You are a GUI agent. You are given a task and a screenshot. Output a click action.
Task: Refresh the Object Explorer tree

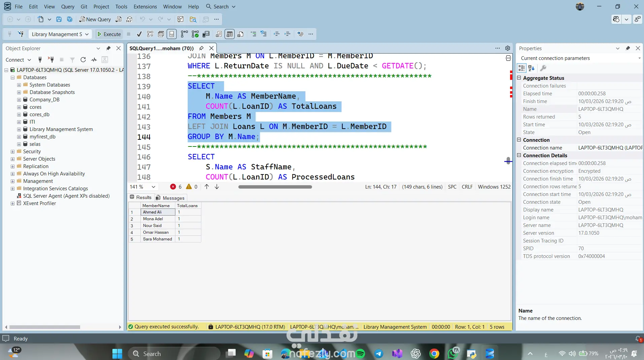point(83,60)
